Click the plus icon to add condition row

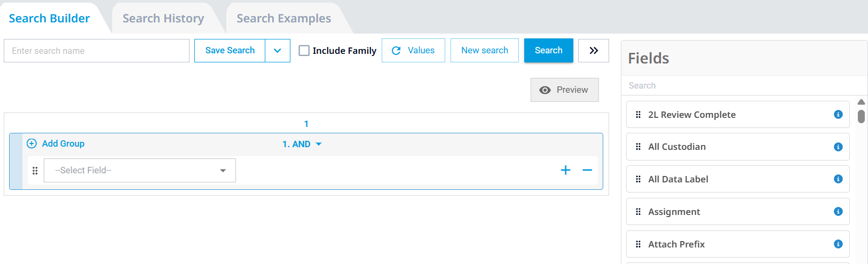[566, 170]
